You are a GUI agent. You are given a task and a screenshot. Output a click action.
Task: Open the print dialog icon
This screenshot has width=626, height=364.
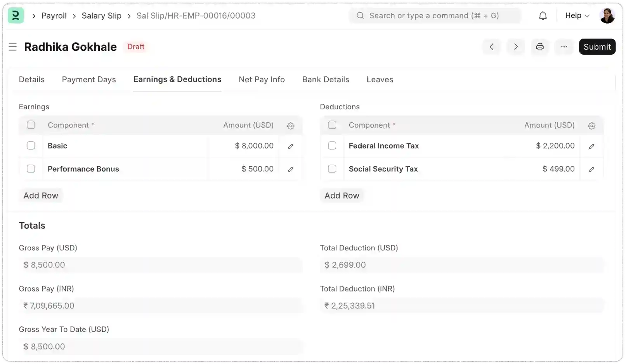pos(540,47)
